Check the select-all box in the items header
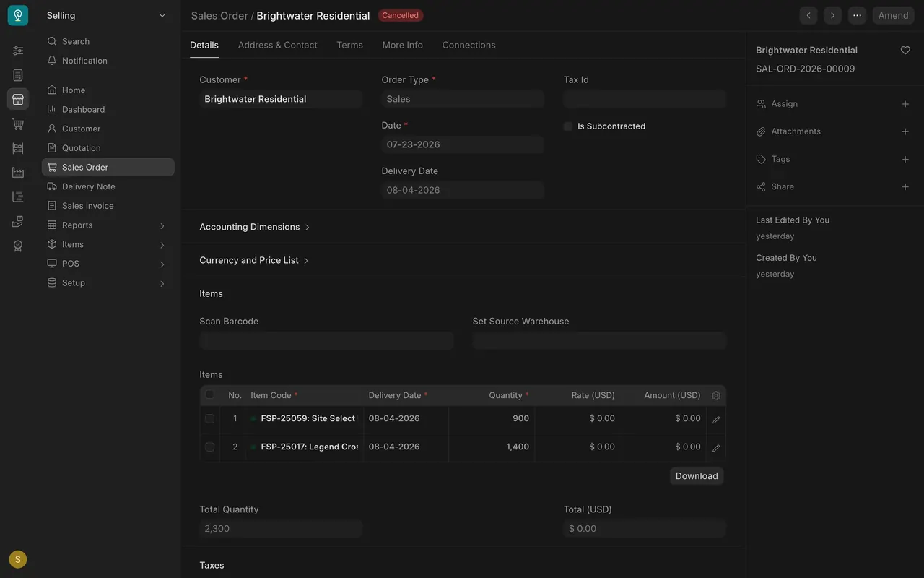 (x=209, y=394)
